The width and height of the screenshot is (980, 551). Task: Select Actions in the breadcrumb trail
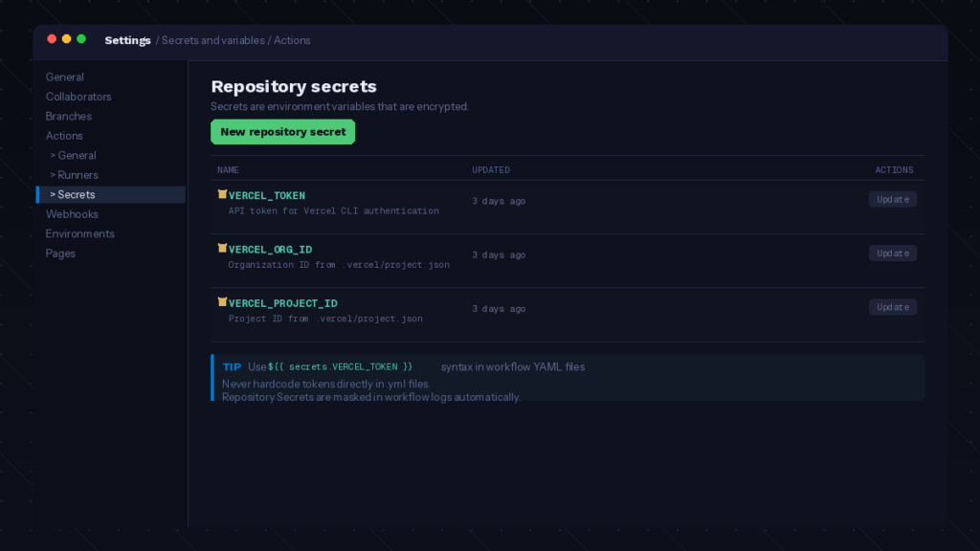pos(292,40)
